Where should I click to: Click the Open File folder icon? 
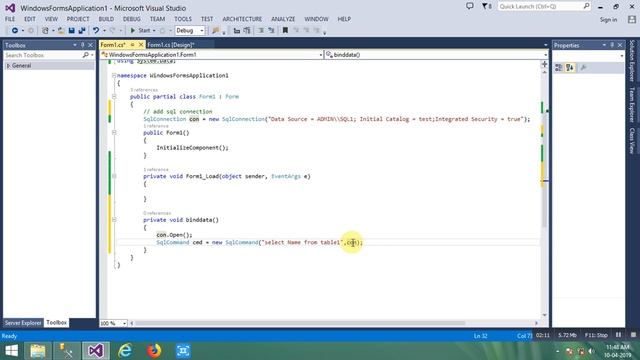click(61, 31)
